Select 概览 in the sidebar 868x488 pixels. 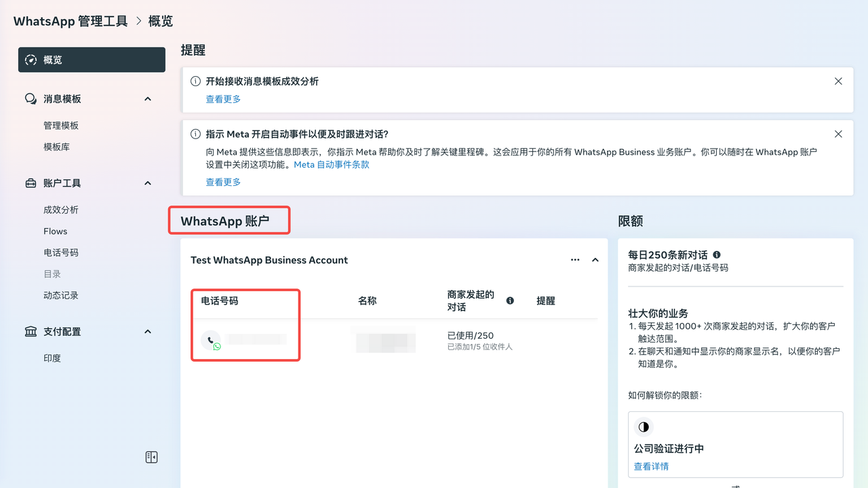click(92, 60)
